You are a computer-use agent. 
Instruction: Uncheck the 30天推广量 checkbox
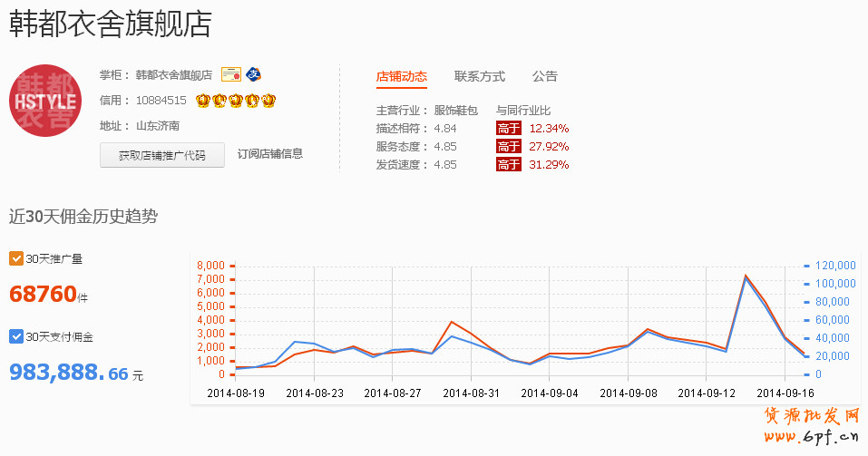click(15, 259)
